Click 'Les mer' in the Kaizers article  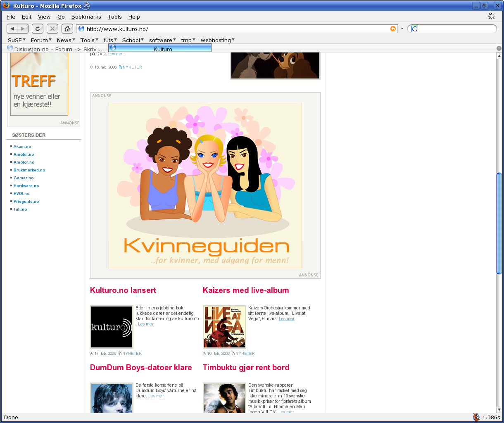pyautogui.click(x=287, y=319)
